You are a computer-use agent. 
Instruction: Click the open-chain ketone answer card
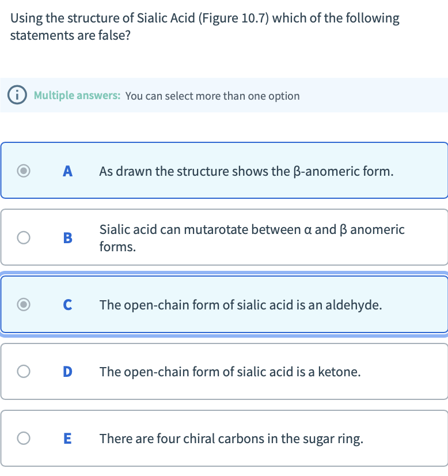tap(230, 371)
